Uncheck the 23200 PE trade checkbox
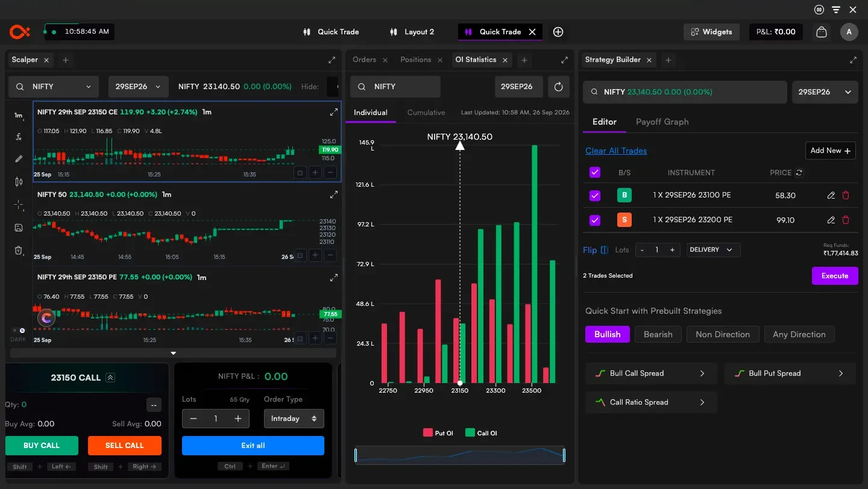Image resolution: width=868 pixels, height=489 pixels. click(x=595, y=220)
